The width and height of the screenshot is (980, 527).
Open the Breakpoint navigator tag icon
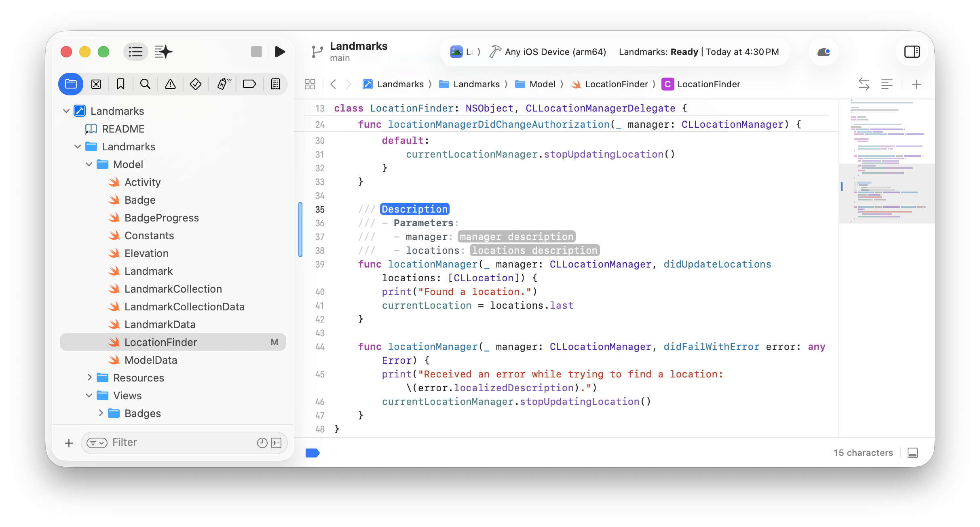249,84
